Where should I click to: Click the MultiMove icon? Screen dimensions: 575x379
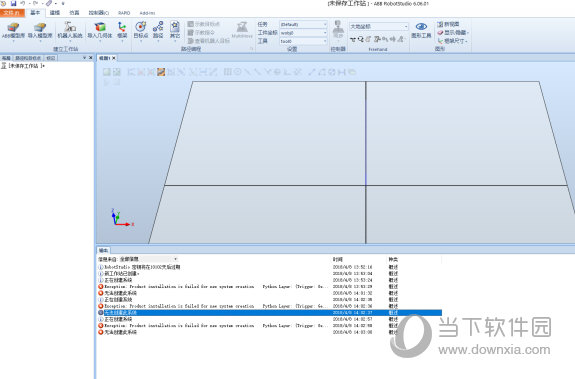point(242,30)
